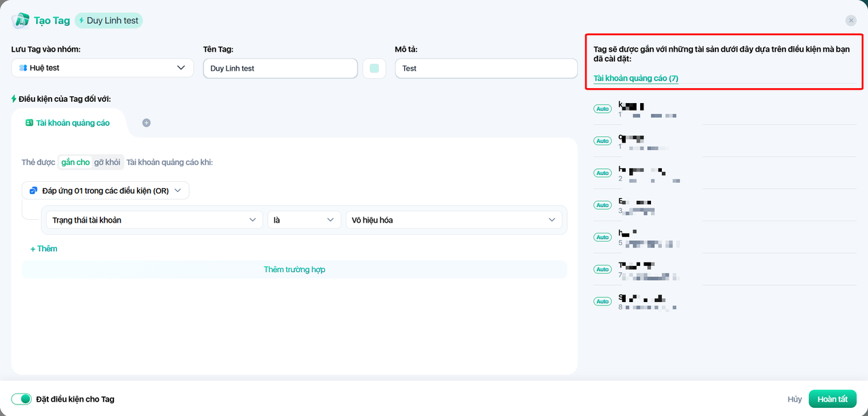Switch to Tài khoản quảng cáo condition tab
Screen dimensions: 868x416
68,123
